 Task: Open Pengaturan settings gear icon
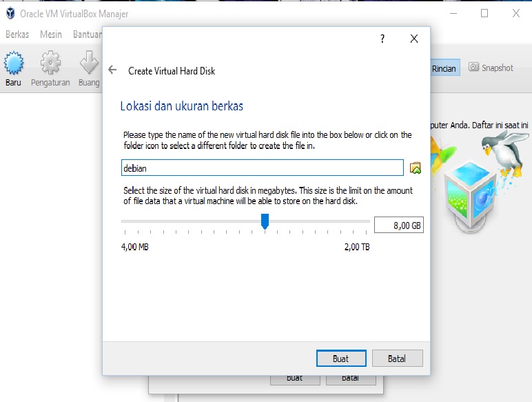[x=50, y=63]
